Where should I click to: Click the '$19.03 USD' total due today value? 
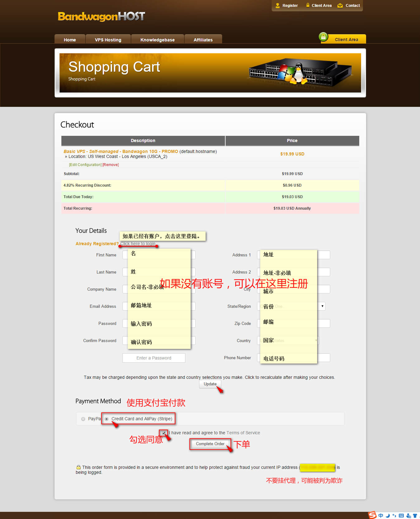coord(292,197)
